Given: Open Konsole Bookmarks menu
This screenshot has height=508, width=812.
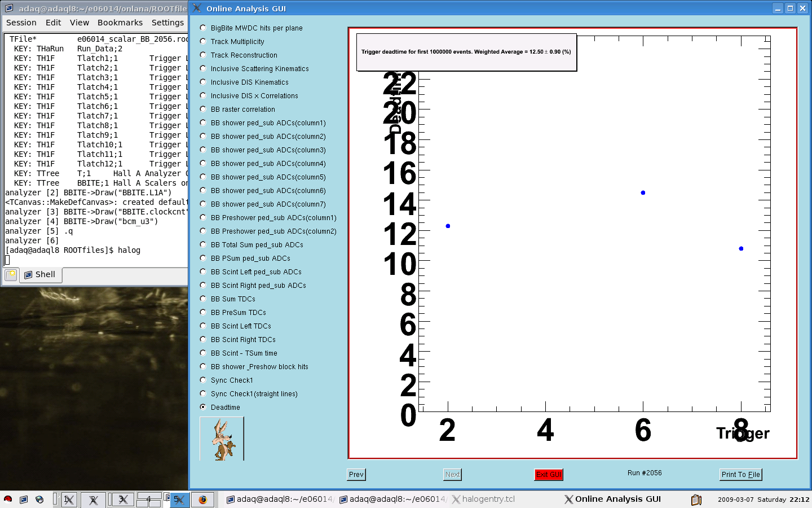Looking at the screenshot, I should point(120,23).
